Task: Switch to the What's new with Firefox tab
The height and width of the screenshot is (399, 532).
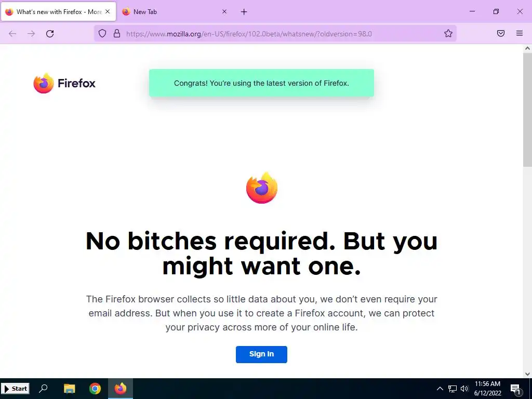Action: (x=58, y=12)
